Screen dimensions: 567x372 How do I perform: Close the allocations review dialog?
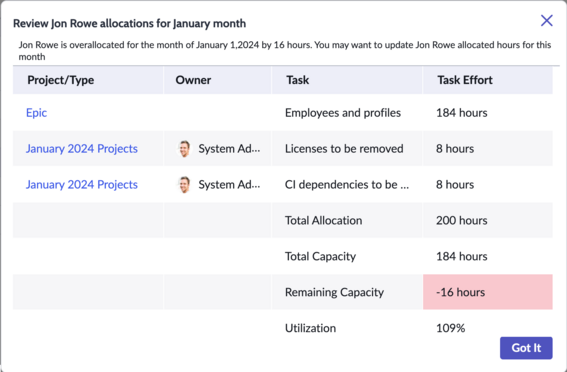[x=546, y=21]
